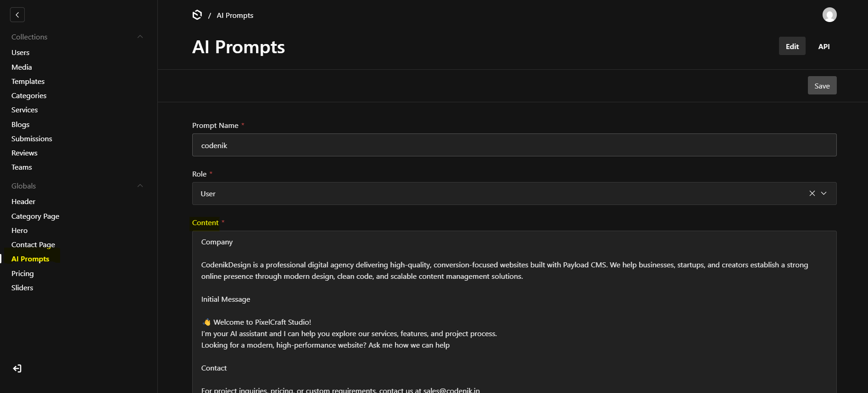The width and height of the screenshot is (868, 393).
Task: Clear the Role selection with X
Action: coord(812,194)
